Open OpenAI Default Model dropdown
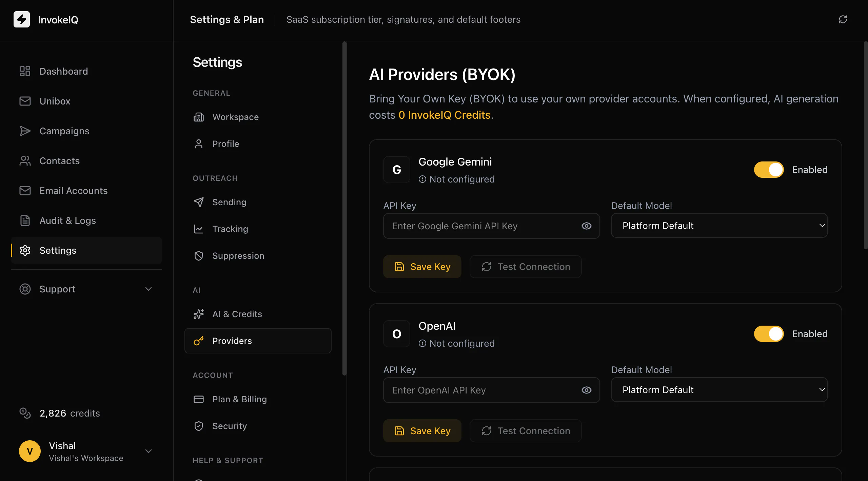The height and width of the screenshot is (481, 868). (719, 390)
